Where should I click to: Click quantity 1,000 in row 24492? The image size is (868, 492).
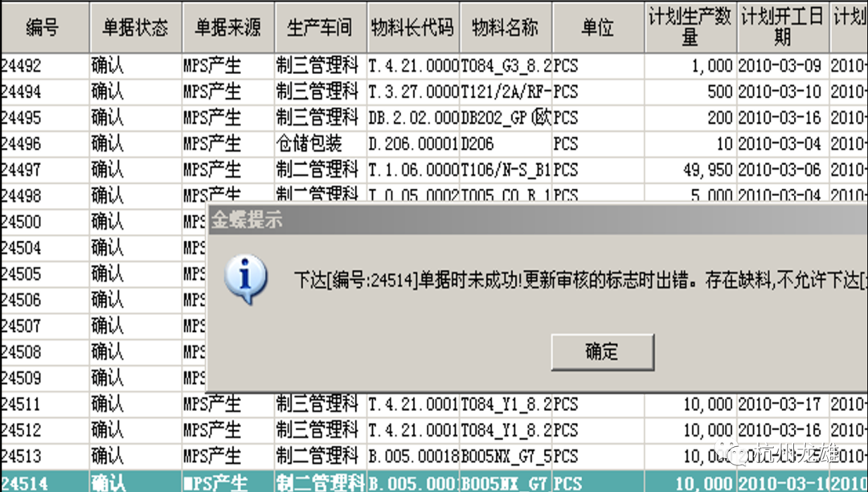click(x=690, y=67)
